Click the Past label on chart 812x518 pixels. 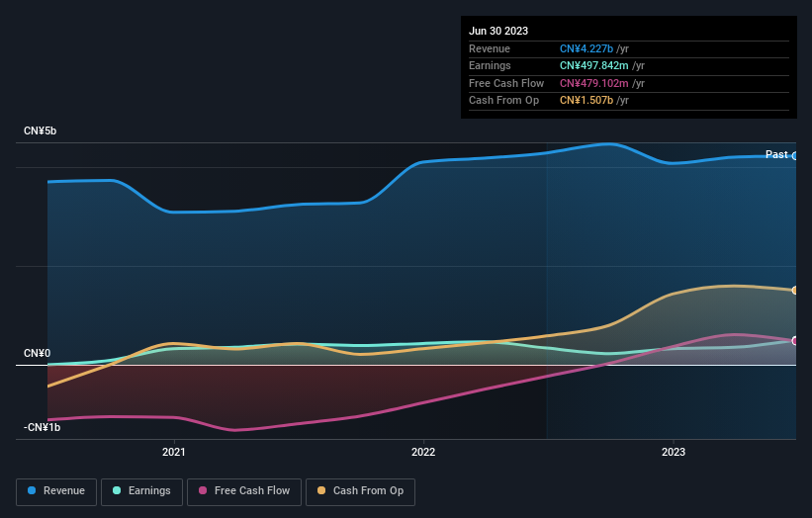(x=776, y=154)
